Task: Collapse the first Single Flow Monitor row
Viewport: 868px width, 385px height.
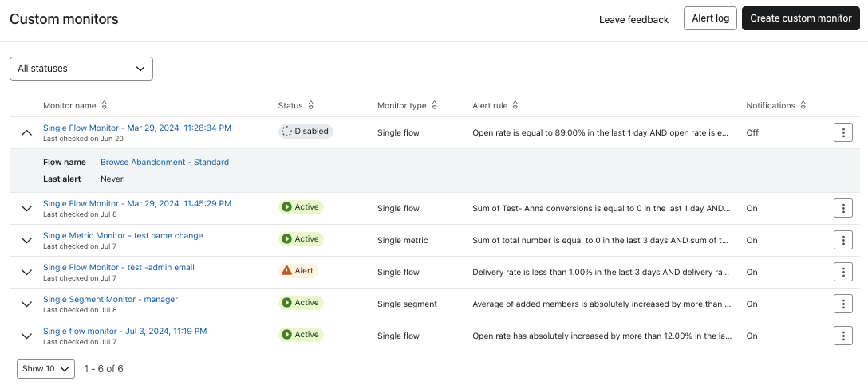Action: [x=26, y=132]
